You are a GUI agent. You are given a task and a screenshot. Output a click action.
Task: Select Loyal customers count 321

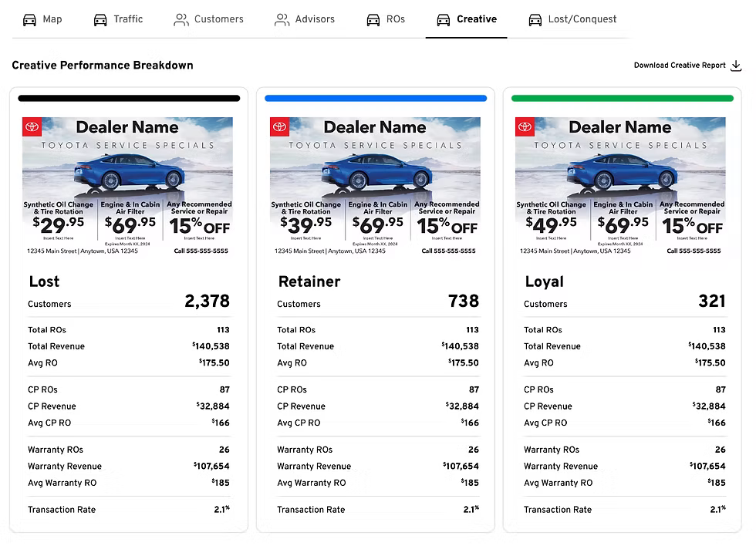pos(712,302)
